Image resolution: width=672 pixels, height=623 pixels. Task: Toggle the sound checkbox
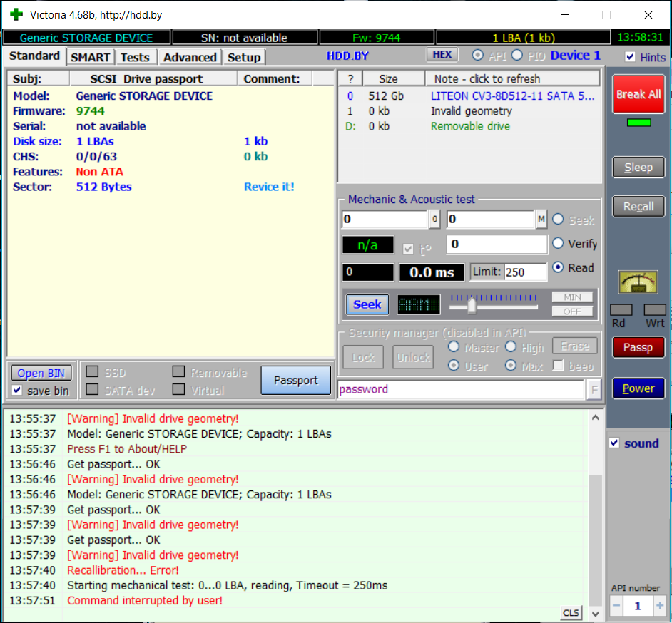point(614,443)
